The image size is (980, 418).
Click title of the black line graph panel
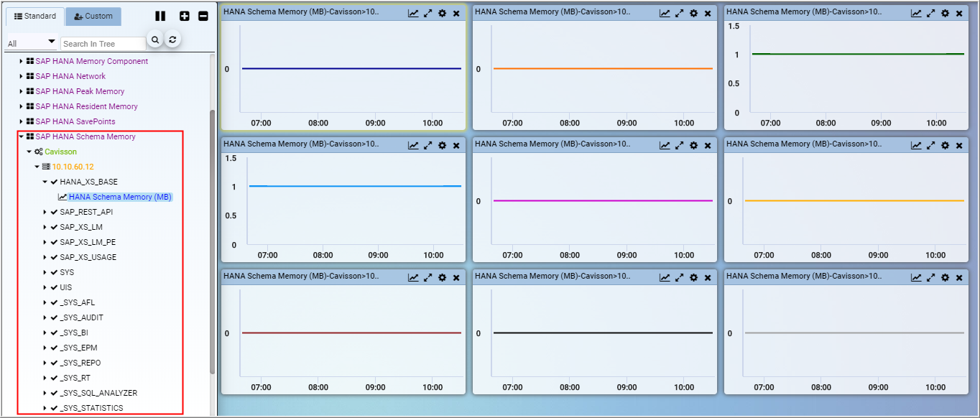click(x=553, y=276)
